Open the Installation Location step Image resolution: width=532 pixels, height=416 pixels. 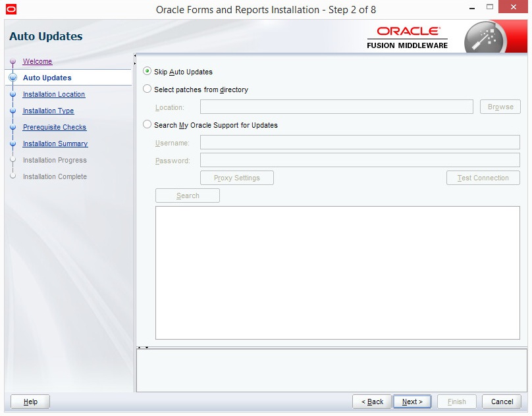coord(53,94)
